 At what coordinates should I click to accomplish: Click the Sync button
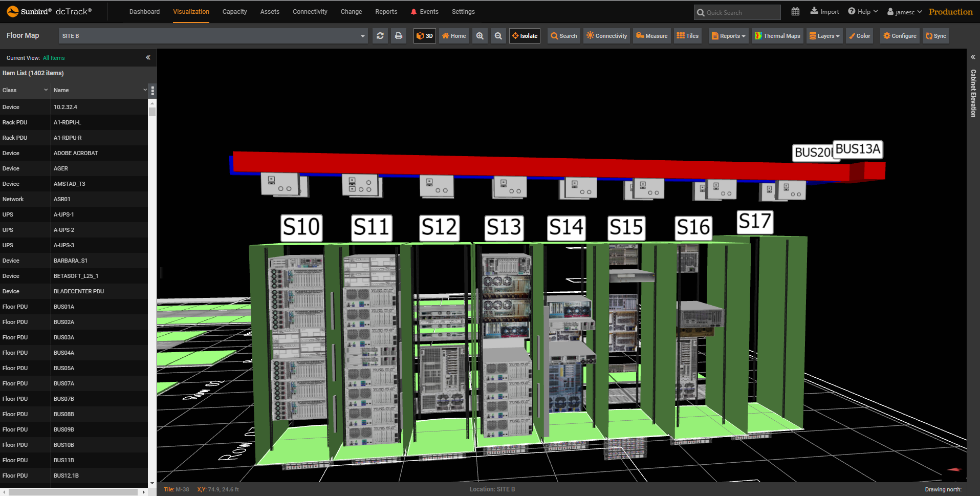tap(935, 36)
